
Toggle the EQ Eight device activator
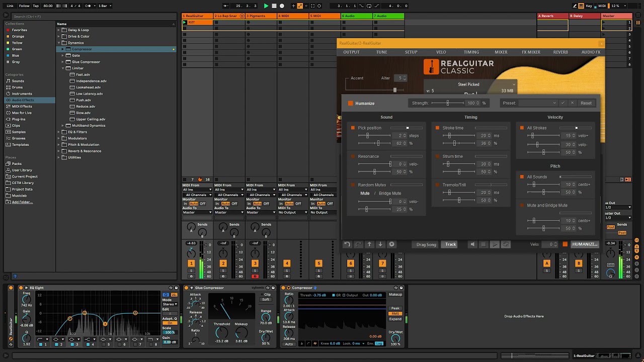pos(21,288)
